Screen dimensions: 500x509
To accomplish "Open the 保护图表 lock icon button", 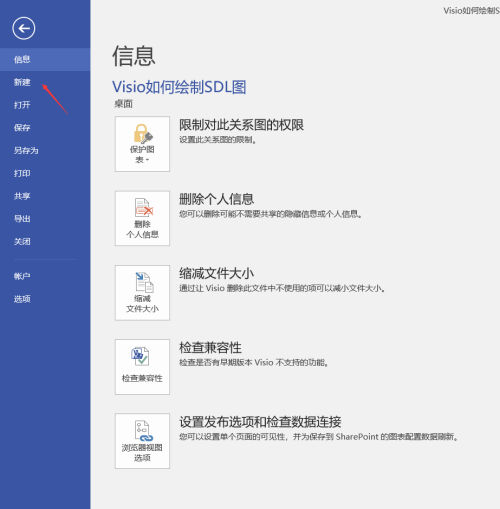I will (x=142, y=144).
